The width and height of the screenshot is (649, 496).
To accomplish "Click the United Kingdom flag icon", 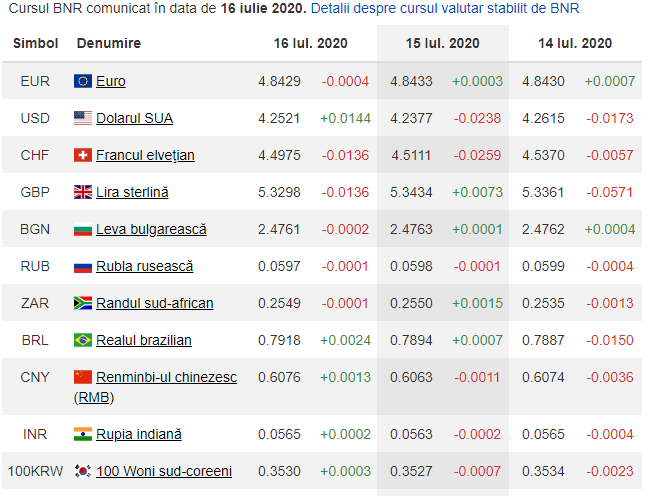I will point(83,192).
